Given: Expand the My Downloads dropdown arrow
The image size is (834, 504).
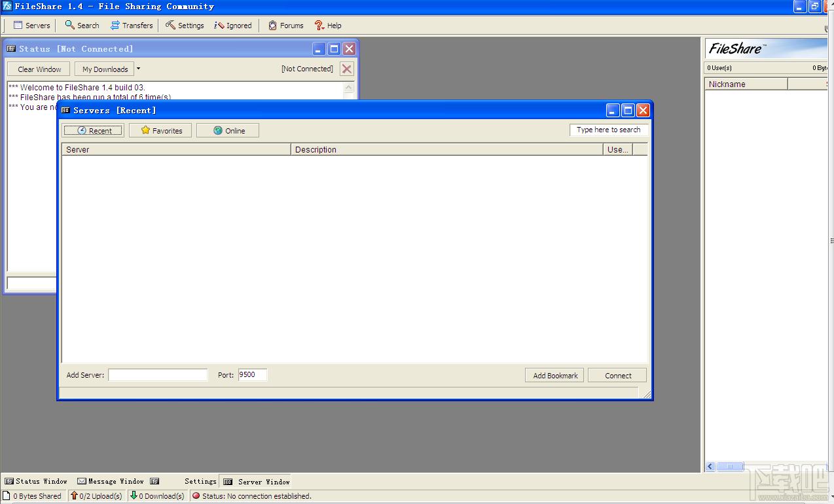Looking at the screenshot, I should (138, 69).
